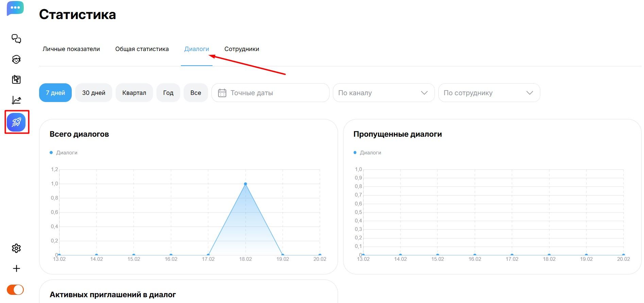Click the chat bubble logo icon
This screenshot has height=303, width=644.
(x=15, y=9)
